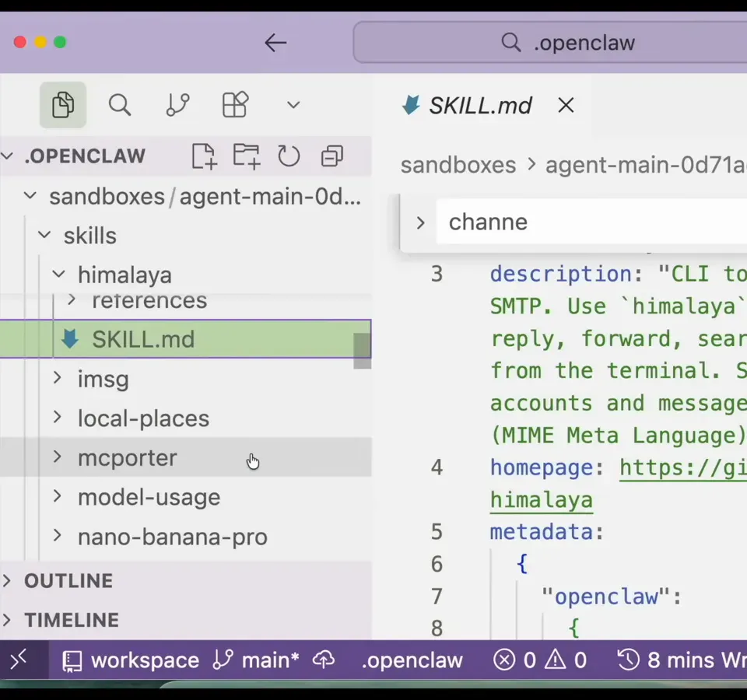Go back using the arrow button
This screenshot has width=747, height=700.
[275, 43]
